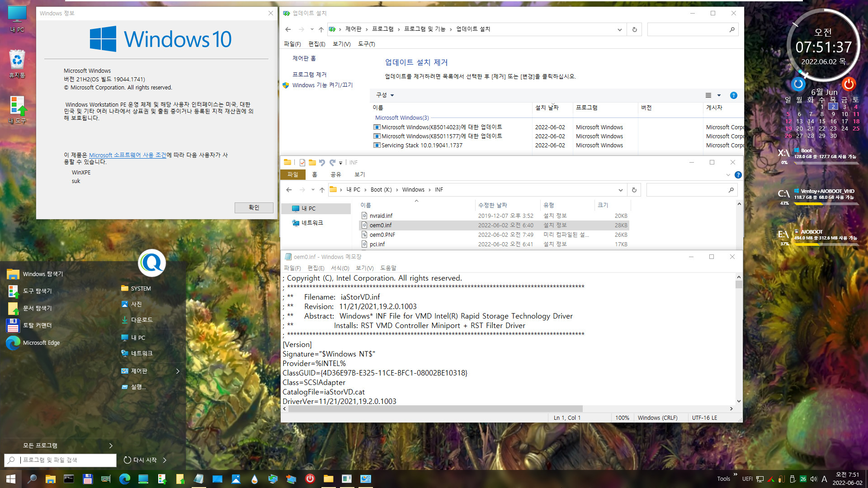Viewport: 868px width, 488px height.
Task: Click the Tools toolbar label on taskbar
Action: coord(723,479)
